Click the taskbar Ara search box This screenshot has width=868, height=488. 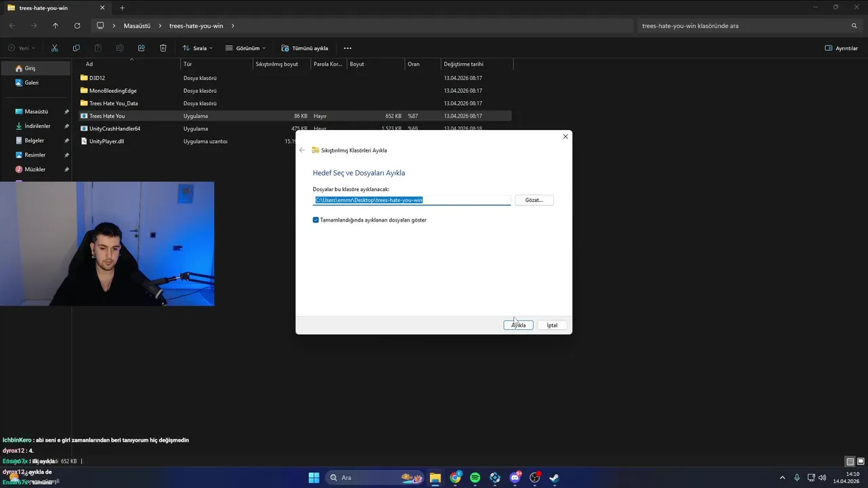pyautogui.click(x=375, y=478)
